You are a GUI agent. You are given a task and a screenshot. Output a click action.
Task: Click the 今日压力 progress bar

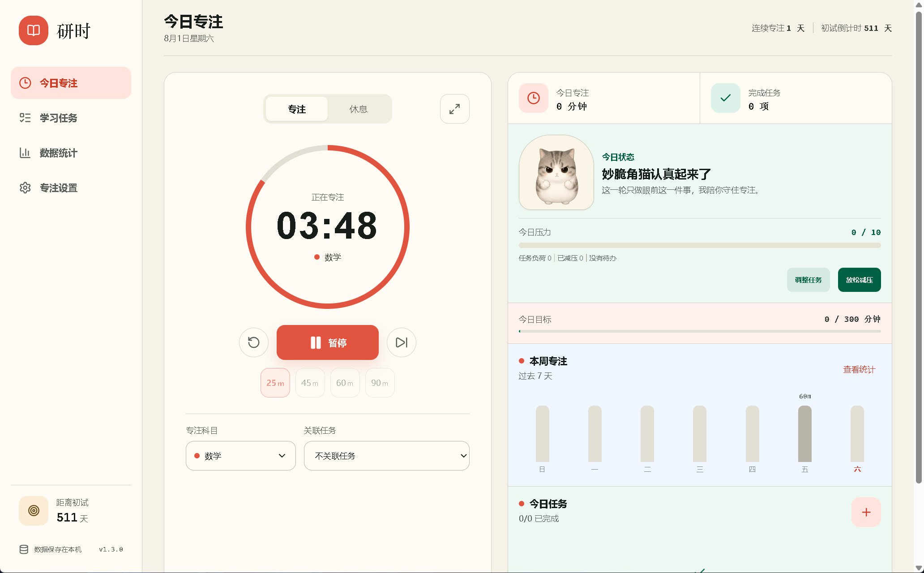[x=700, y=245]
